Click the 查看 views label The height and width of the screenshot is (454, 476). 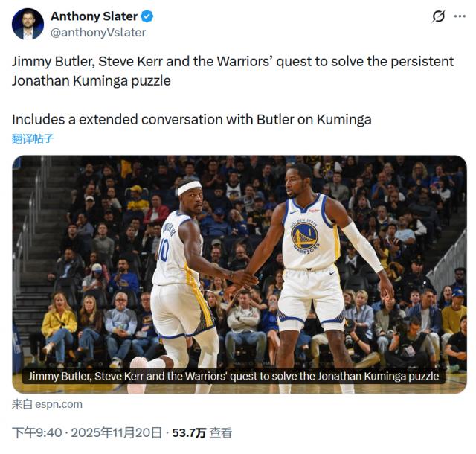pos(220,433)
